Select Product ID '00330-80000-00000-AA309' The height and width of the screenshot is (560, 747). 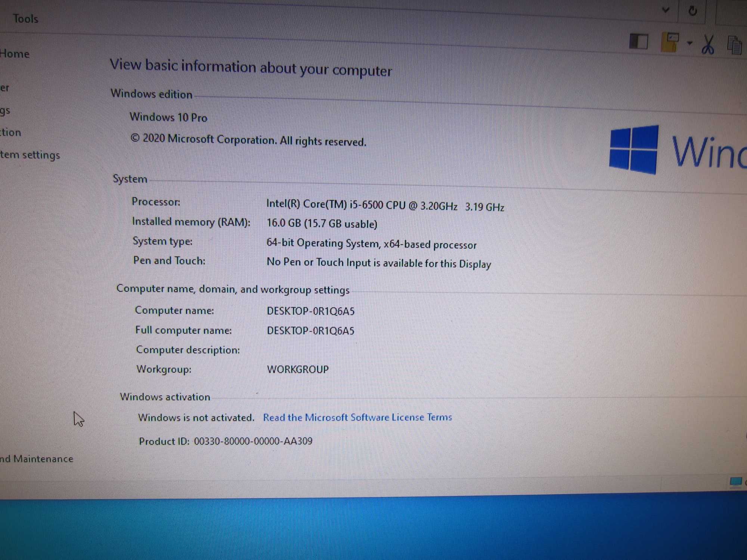coord(253,441)
